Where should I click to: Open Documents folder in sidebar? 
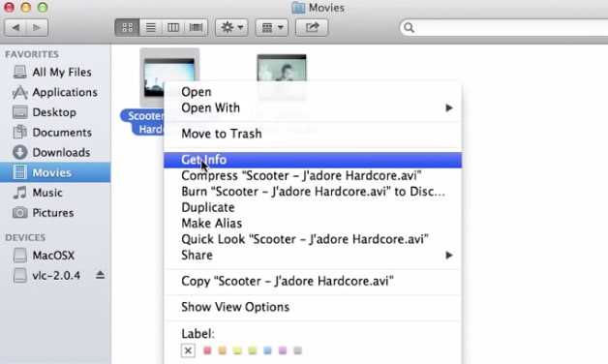pyautogui.click(x=55, y=133)
